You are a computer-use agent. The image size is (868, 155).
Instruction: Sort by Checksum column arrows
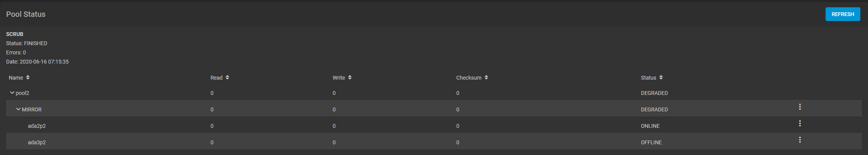(x=486, y=77)
